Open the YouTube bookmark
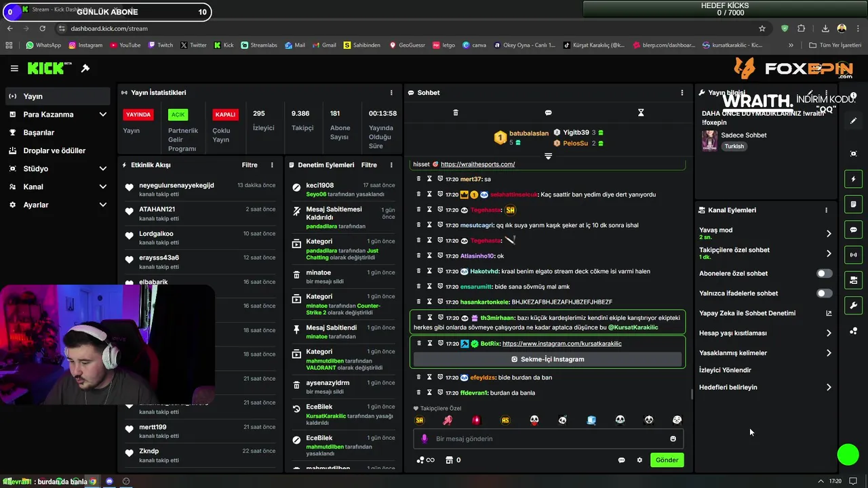Viewport: 868px width, 488px height. coord(124,45)
